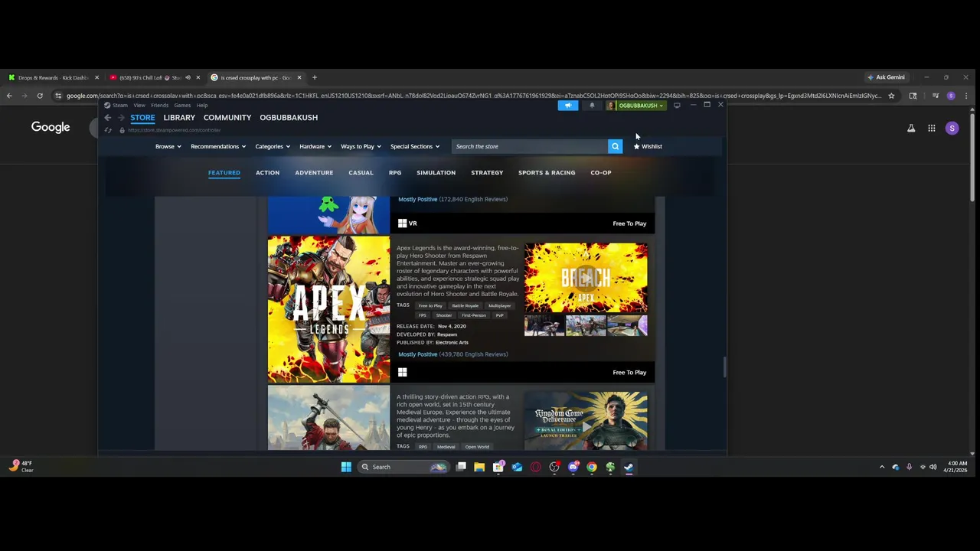Open the OGBUBBAKUSH profile tab
Viewport: 980px width, 551px height.
289,117
